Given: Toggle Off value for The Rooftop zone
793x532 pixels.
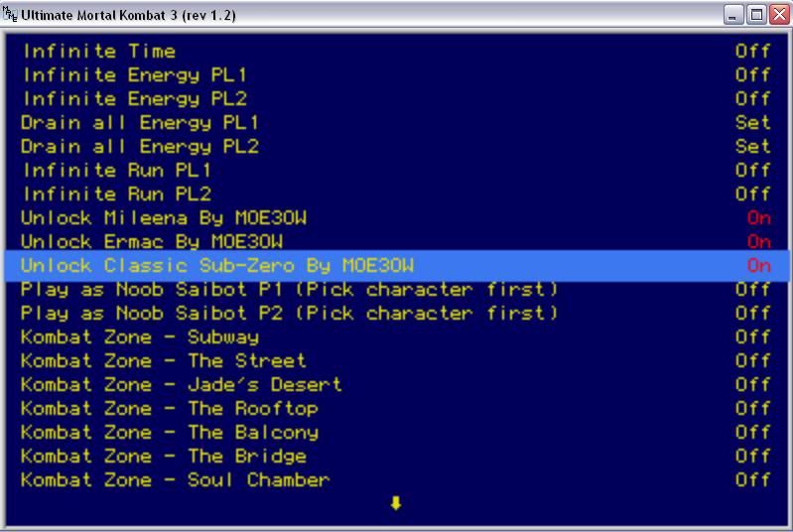Looking at the screenshot, I should [x=753, y=408].
